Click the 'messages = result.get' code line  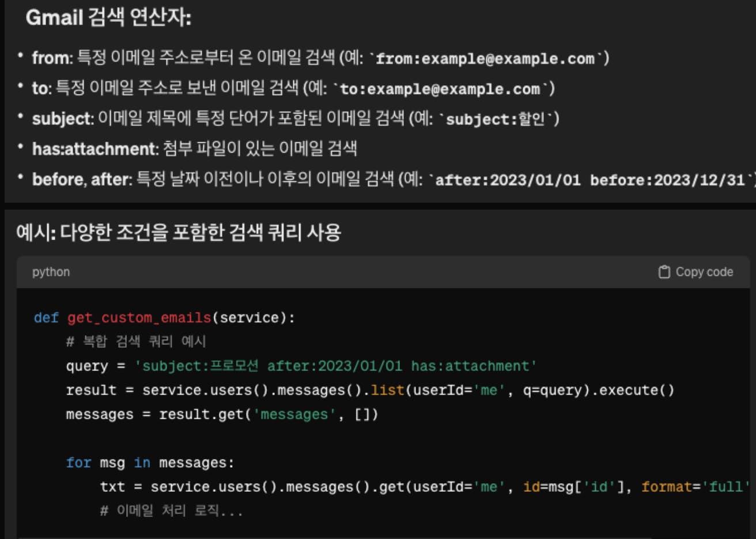point(222,415)
